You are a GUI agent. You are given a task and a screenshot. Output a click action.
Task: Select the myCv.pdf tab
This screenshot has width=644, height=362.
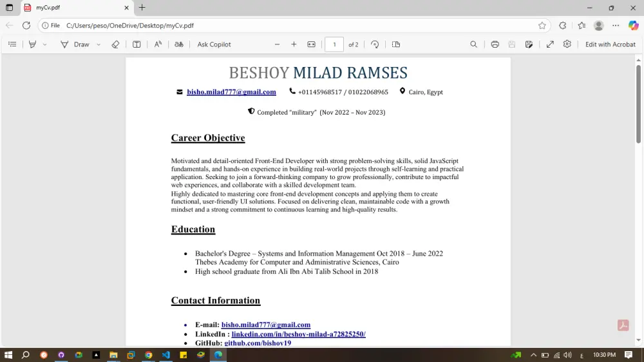(77, 7)
